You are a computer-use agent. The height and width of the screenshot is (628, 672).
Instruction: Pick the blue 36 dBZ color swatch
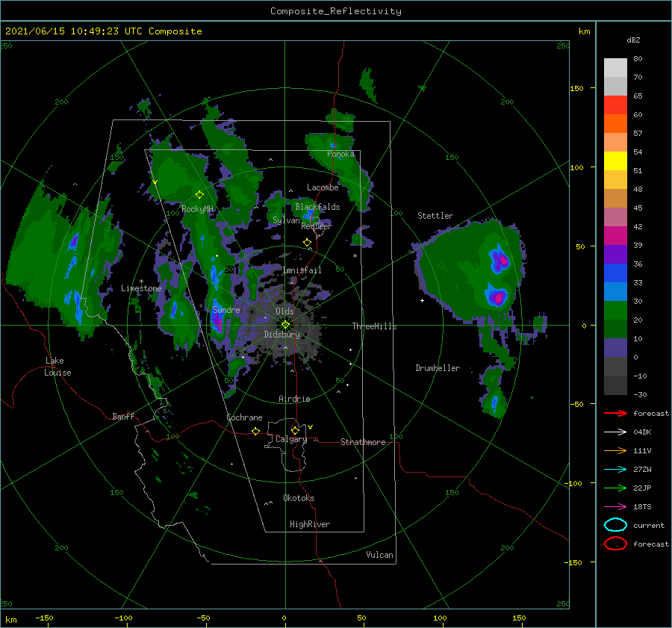[615, 273]
